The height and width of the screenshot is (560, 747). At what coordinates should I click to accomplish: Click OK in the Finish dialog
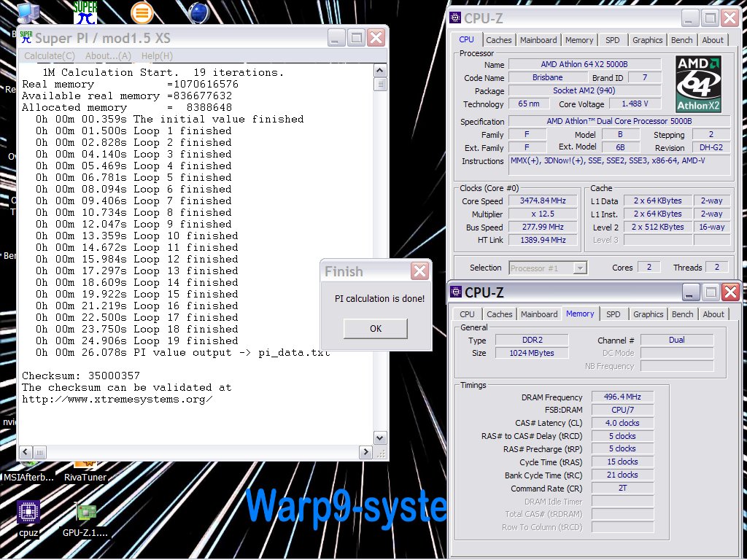tap(376, 329)
